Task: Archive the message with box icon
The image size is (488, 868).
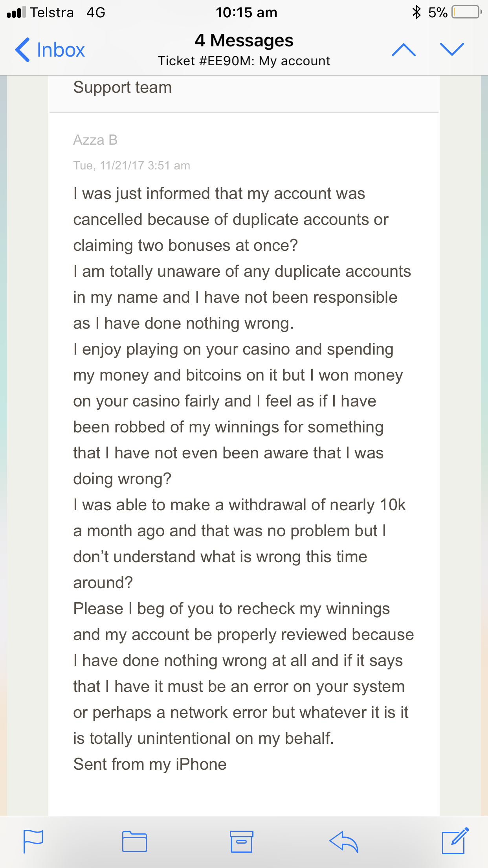Action: point(241,841)
